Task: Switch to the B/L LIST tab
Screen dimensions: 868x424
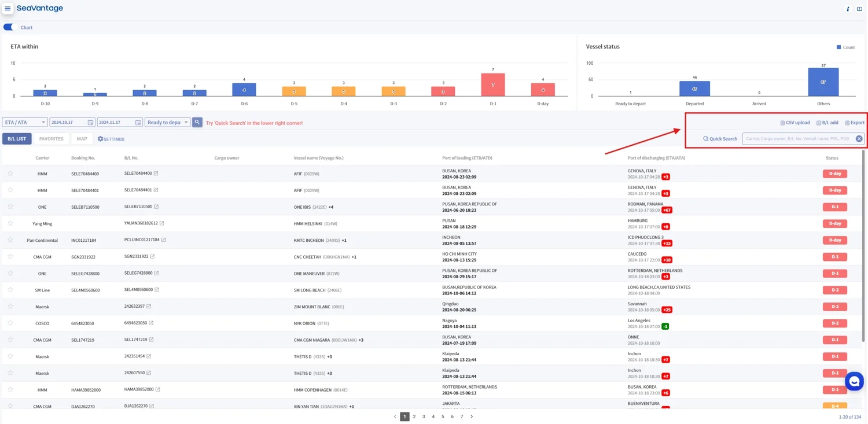Action: point(17,139)
